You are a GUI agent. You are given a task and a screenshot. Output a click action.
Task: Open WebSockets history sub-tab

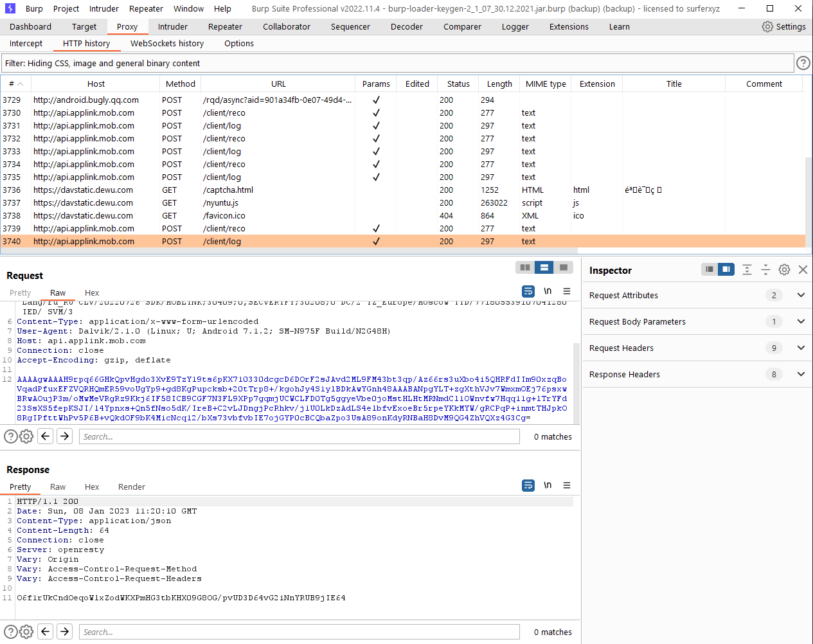[167, 43]
